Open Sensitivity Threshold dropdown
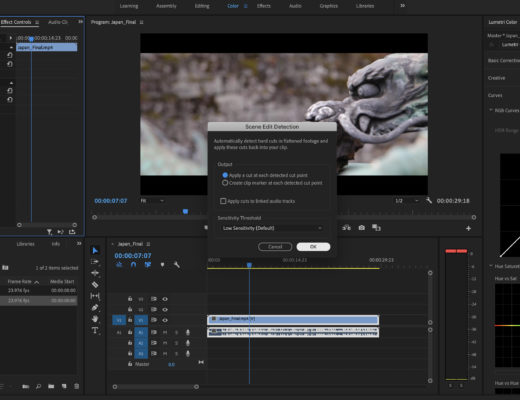 [x=272, y=228]
